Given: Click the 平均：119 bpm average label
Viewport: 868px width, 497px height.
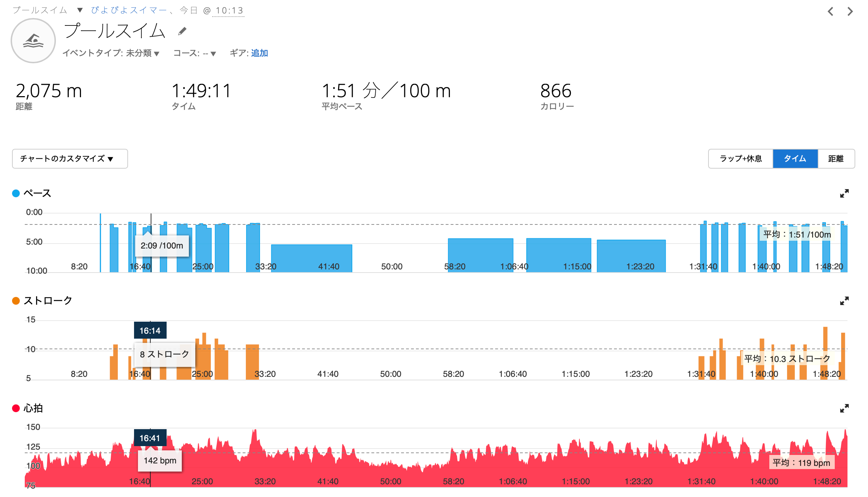Looking at the screenshot, I should coord(801,463).
